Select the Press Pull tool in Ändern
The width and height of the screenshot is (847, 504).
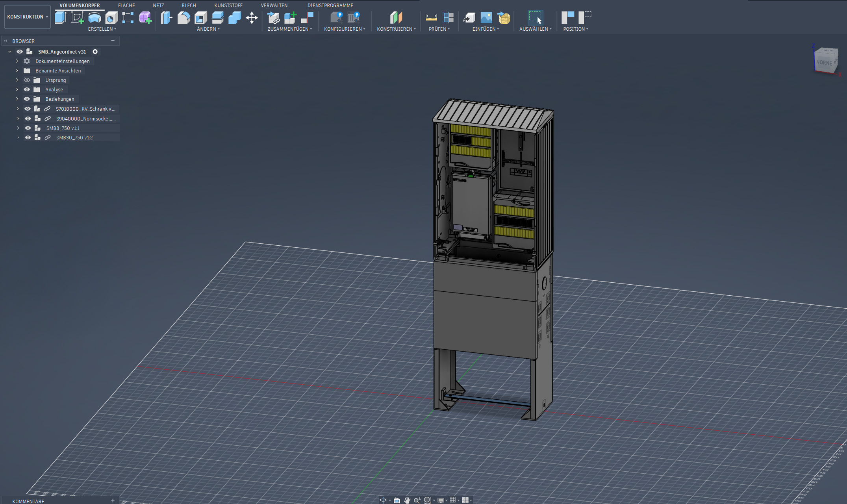click(x=167, y=18)
